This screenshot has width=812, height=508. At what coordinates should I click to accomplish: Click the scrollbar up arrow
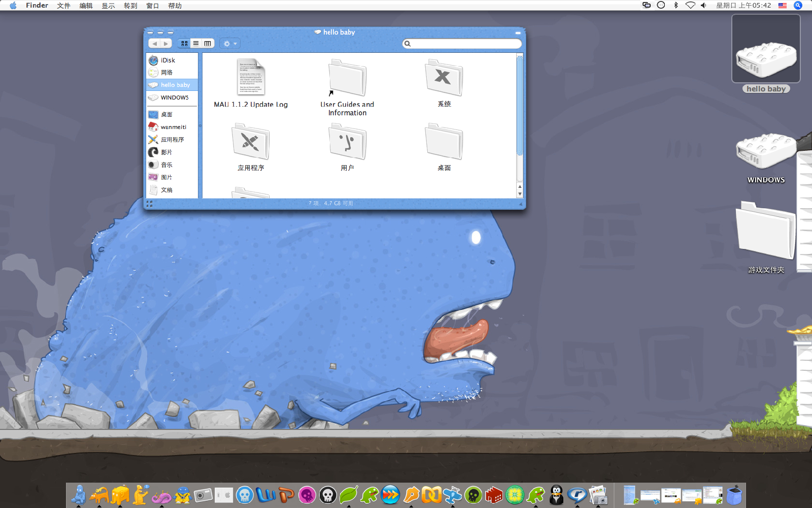tap(520, 186)
